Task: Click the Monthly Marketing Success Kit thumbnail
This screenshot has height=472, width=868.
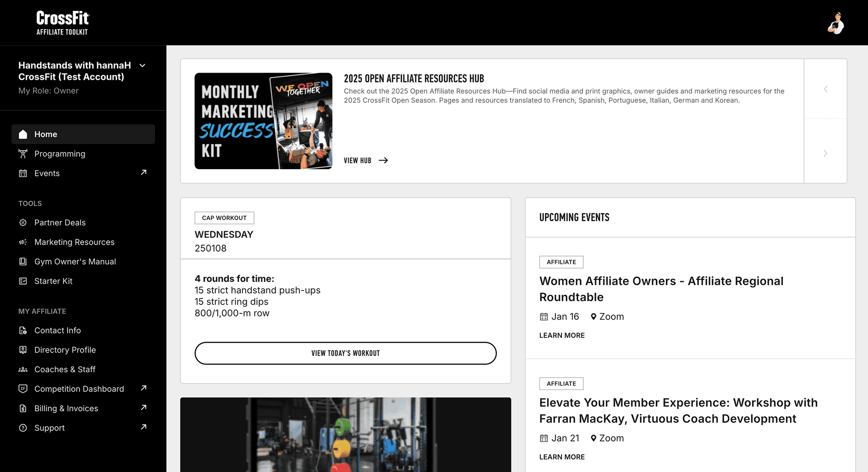Action: coord(264,121)
